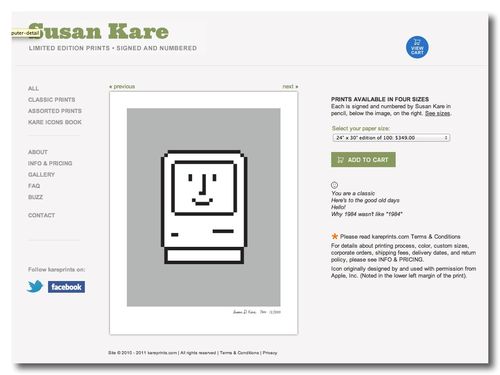Screen dimensions: 500x375
Task: Open the paper size dropdown
Action: pyautogui.click(x=391, y=138)
